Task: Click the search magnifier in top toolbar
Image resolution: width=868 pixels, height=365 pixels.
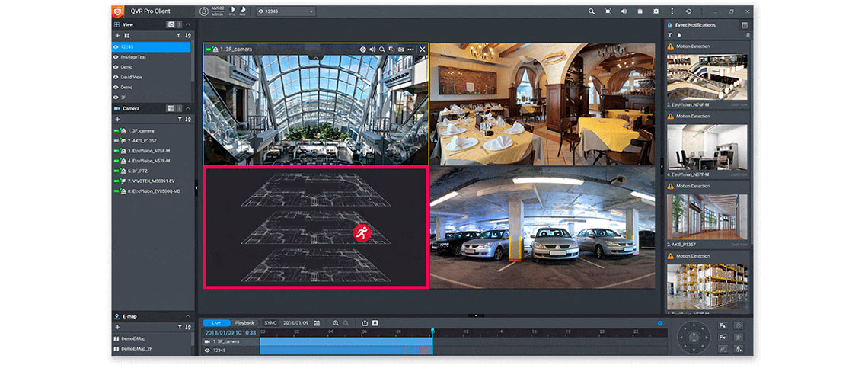Action: 592,11
